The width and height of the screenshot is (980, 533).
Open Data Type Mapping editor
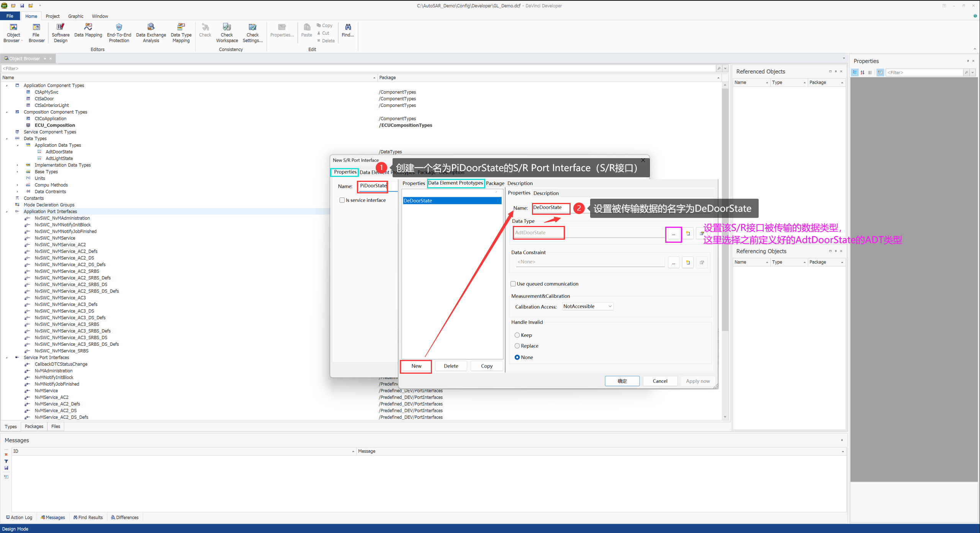tap(181, 32)
